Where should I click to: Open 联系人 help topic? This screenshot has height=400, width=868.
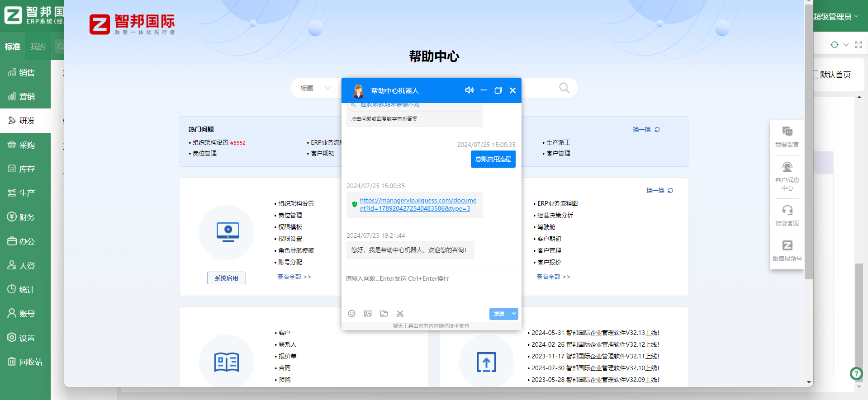(x=287, y=344)
